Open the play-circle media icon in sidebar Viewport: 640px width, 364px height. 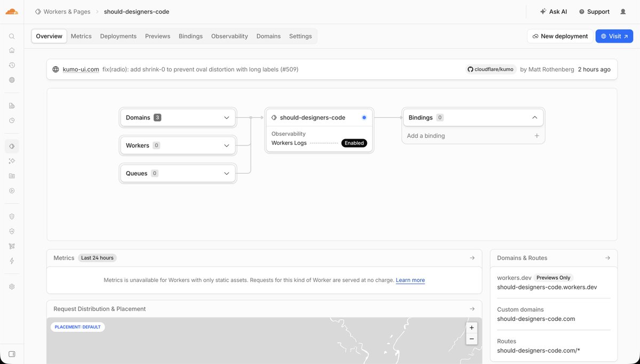[x=12, y=191]
